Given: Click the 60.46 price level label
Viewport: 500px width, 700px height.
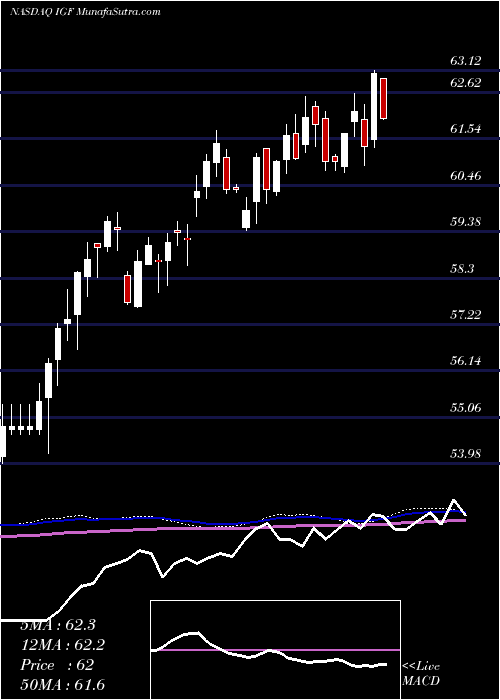Looking at the screenshot, I should point(466,175).
